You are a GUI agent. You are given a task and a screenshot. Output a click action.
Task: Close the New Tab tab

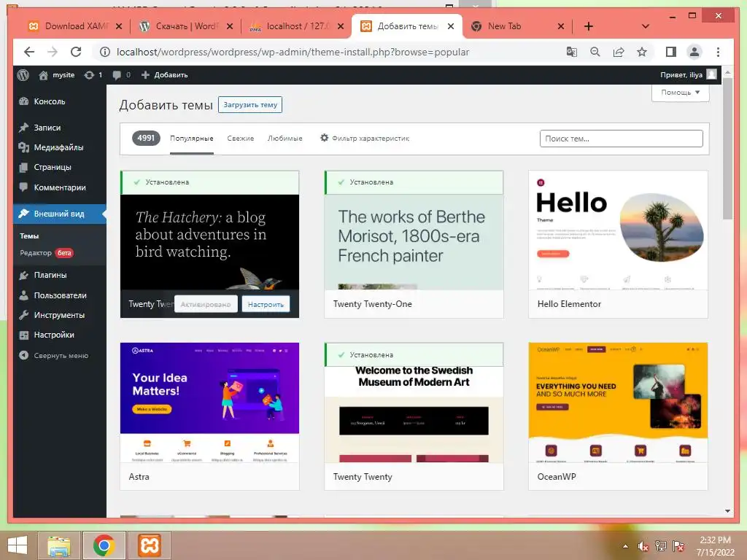pos(561,26)
